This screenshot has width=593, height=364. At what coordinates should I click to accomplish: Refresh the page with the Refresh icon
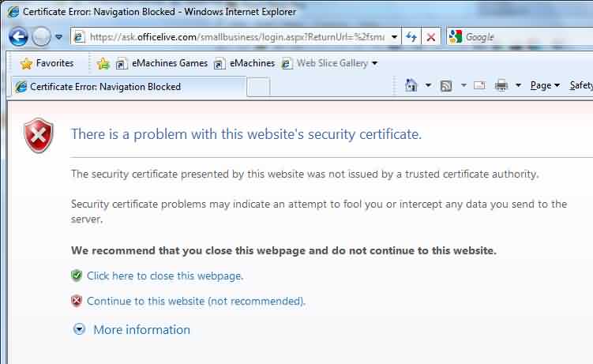pos(411,37)
